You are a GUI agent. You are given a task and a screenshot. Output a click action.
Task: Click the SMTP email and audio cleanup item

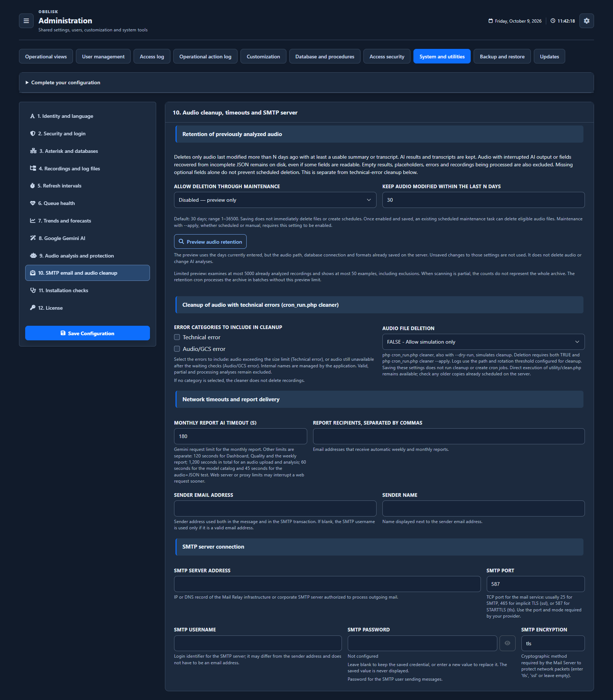88,273
